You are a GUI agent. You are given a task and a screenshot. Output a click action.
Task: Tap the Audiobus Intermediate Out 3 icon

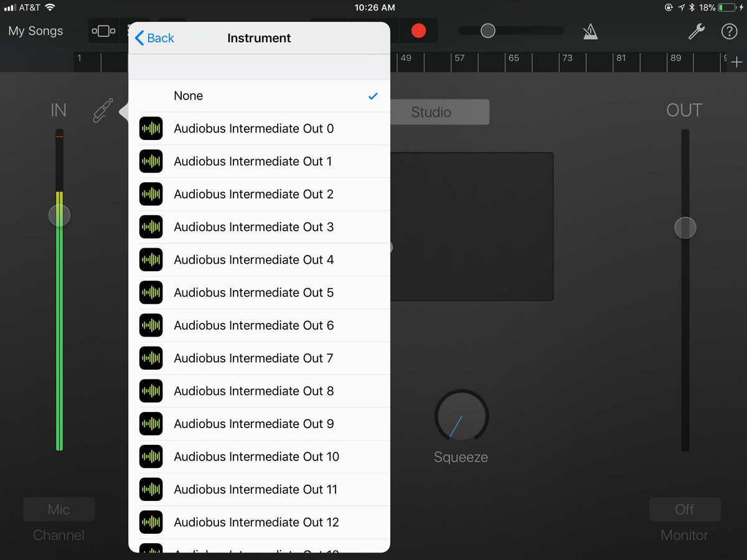151,227
